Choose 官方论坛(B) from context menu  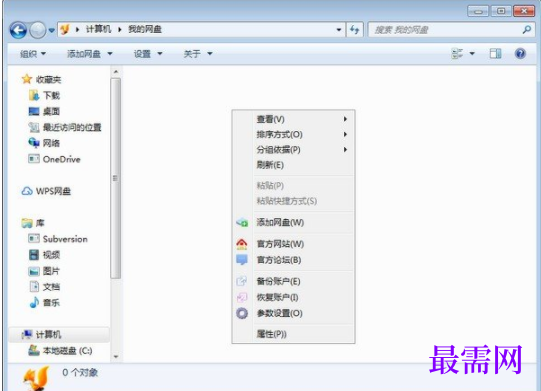point(294,260)
